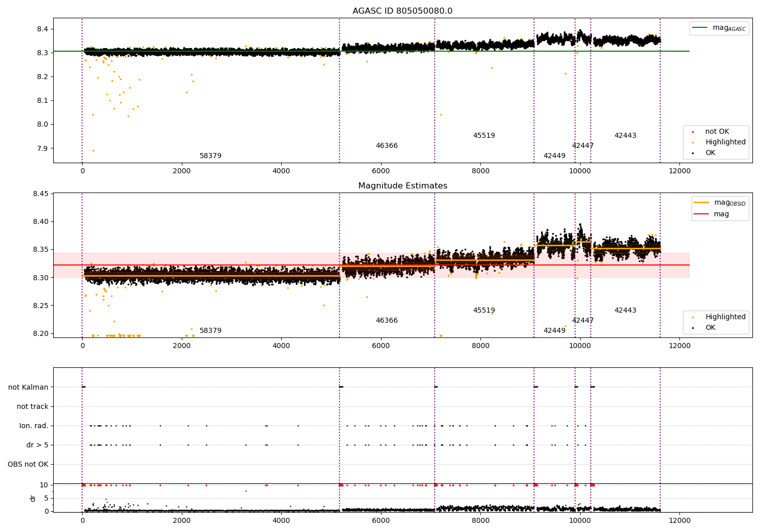Click the 10000 x-tick under middle plot
This screenshot has width=760, height=532.
(580, 346)
